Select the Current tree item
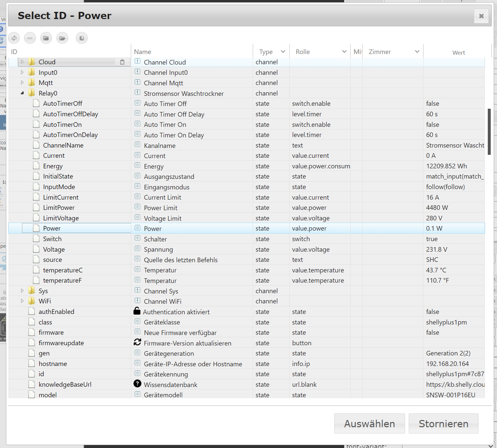Viewport: 497px width, 448px height. pos(54,155)
